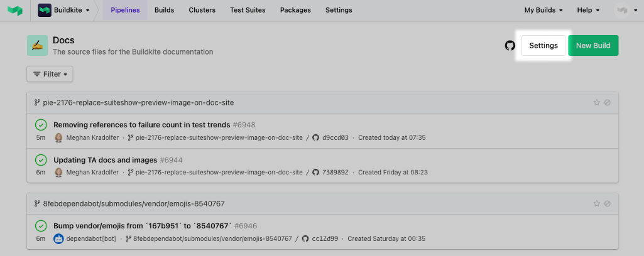Open commit d9ccd03 on GitHub
The image size is (644, 256).
click(x=336, y=137)
